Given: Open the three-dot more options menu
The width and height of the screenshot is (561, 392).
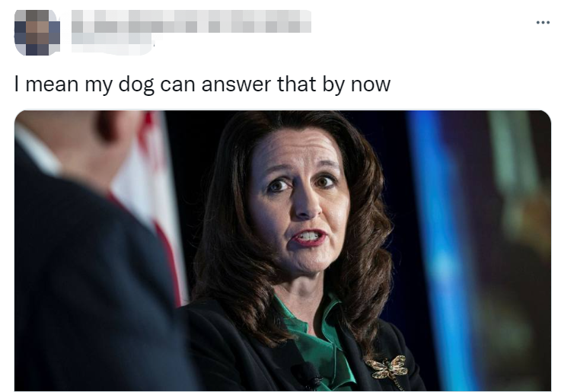Looking at the screenshot, I should 543,23.
